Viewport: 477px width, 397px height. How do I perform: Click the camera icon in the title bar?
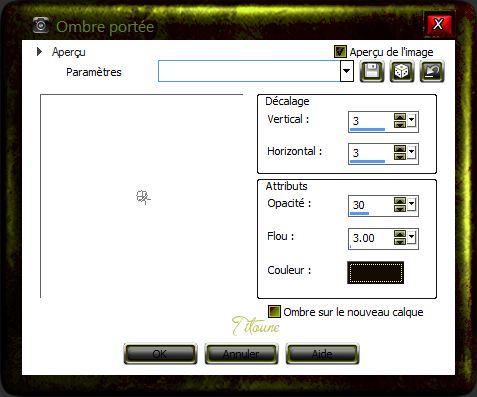pos(41,26)
